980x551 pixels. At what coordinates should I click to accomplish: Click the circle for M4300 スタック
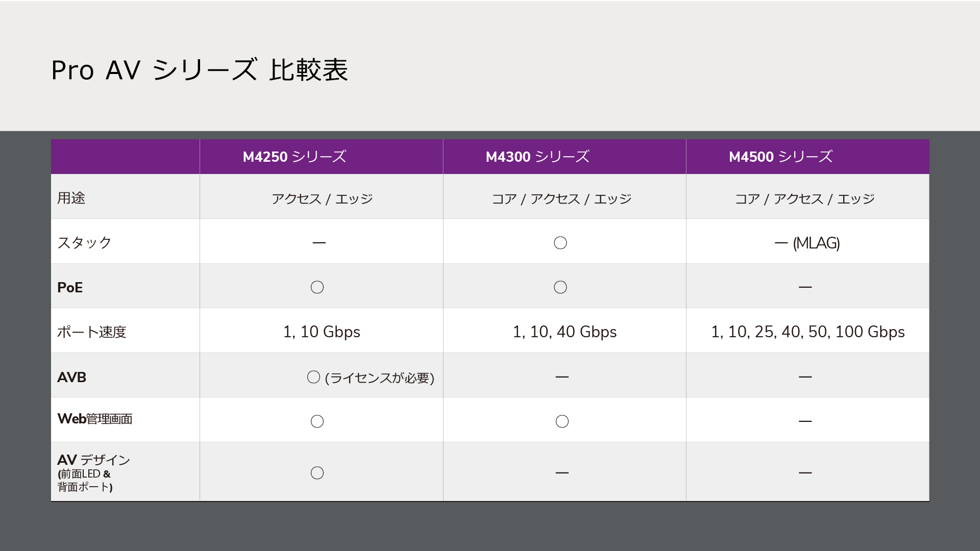560,243
